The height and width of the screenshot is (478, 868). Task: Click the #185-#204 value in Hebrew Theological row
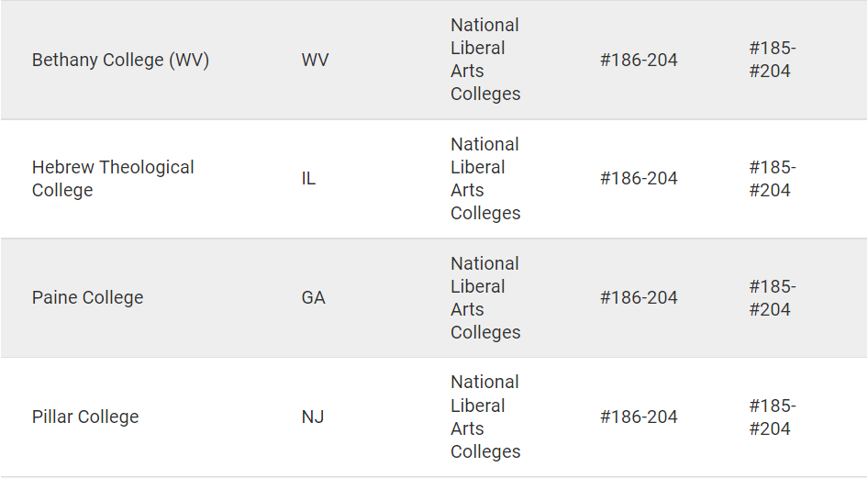tap(773, 179)
